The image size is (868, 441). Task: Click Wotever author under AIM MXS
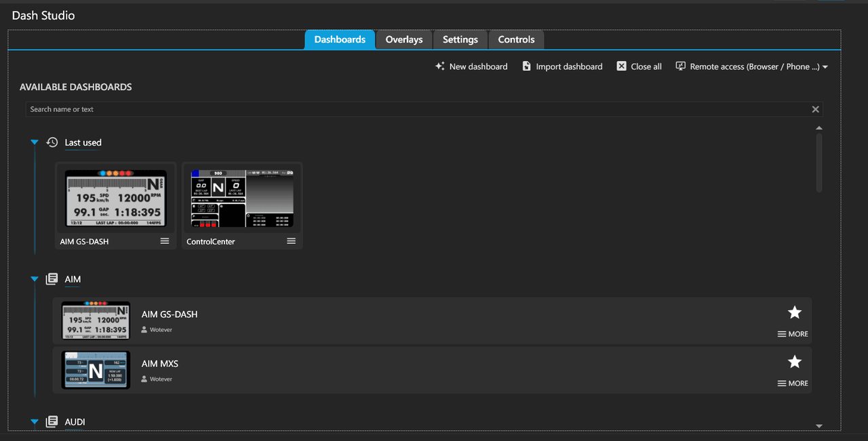157,379
